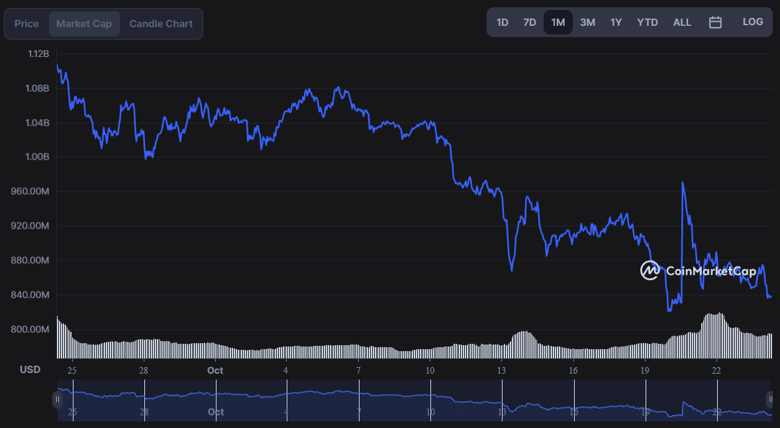Display ALL historical data

click(x=682, y=22)
